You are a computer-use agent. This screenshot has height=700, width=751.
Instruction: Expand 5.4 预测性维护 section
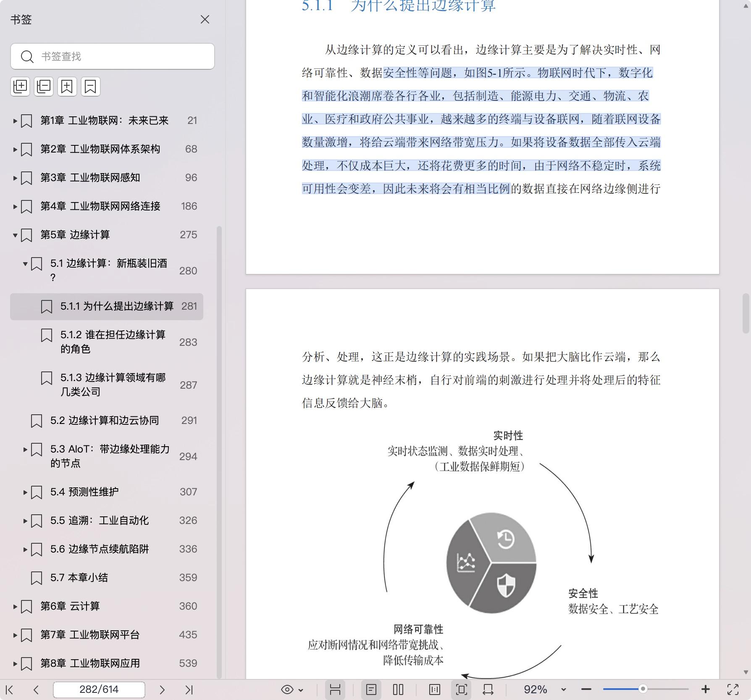click(25, 492)
